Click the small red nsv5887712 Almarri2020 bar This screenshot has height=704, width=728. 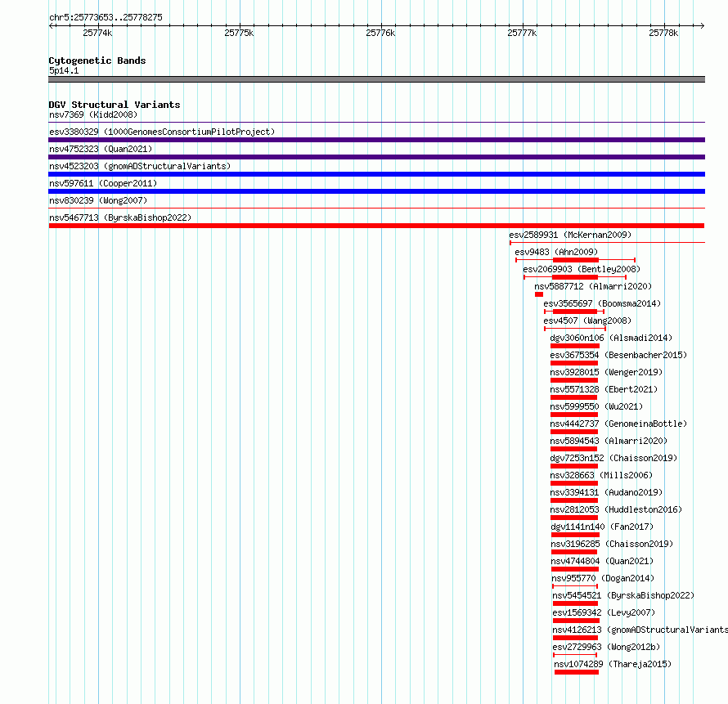538,294
